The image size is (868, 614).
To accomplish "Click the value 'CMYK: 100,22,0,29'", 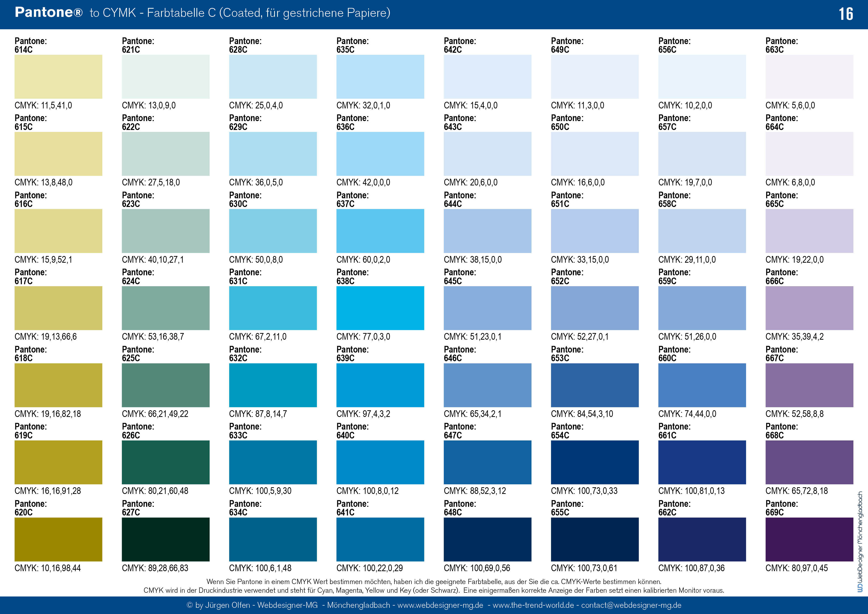I will [x=370, y=568].
